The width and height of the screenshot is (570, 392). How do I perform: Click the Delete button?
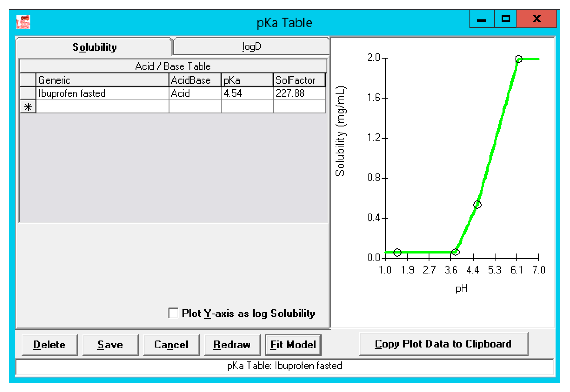tap(49, 345)
